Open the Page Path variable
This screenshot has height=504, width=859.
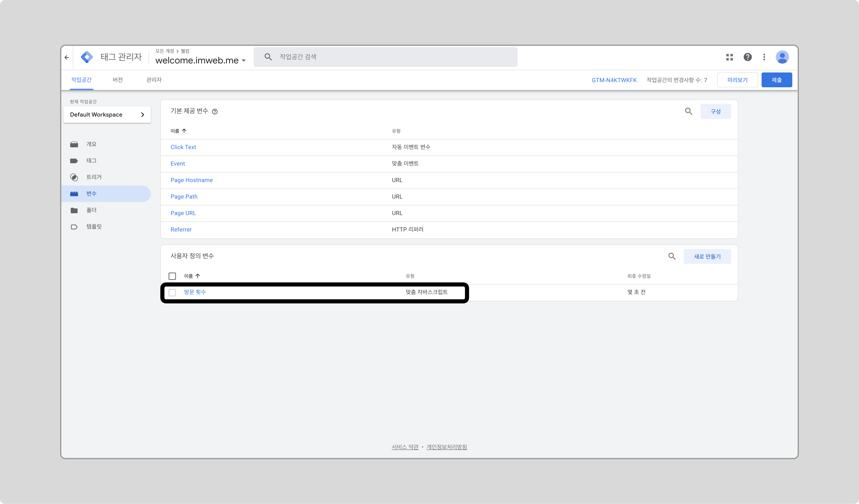[x=184, y=197]
